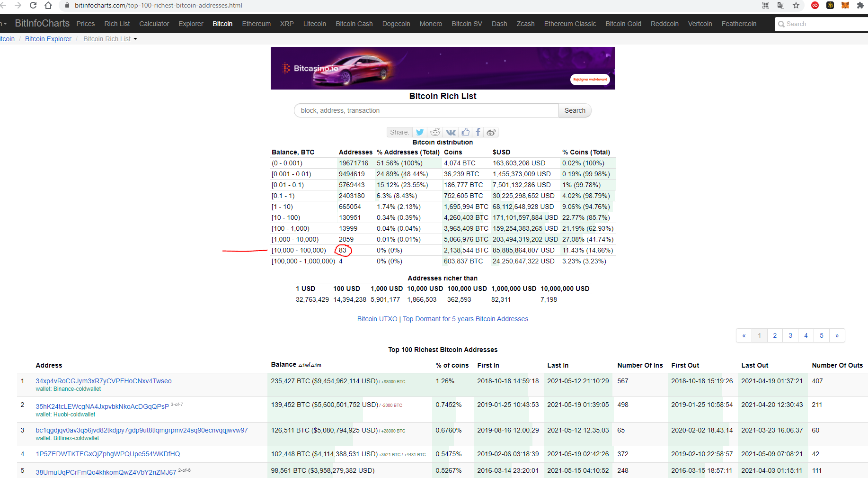Image resolution: width=868 pixels, height=478 pixels.
Task: Click magnifier icon in navbar search
Action: click(x=781, y=24)
